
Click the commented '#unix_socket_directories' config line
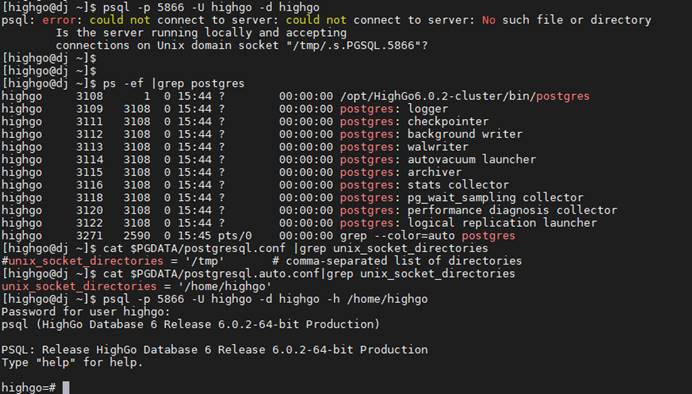tap(261, 261)
